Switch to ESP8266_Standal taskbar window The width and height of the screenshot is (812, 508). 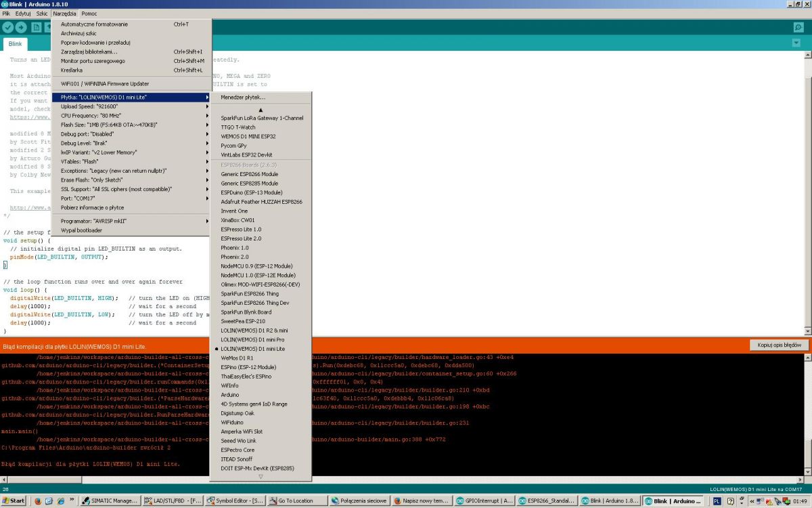547,501
